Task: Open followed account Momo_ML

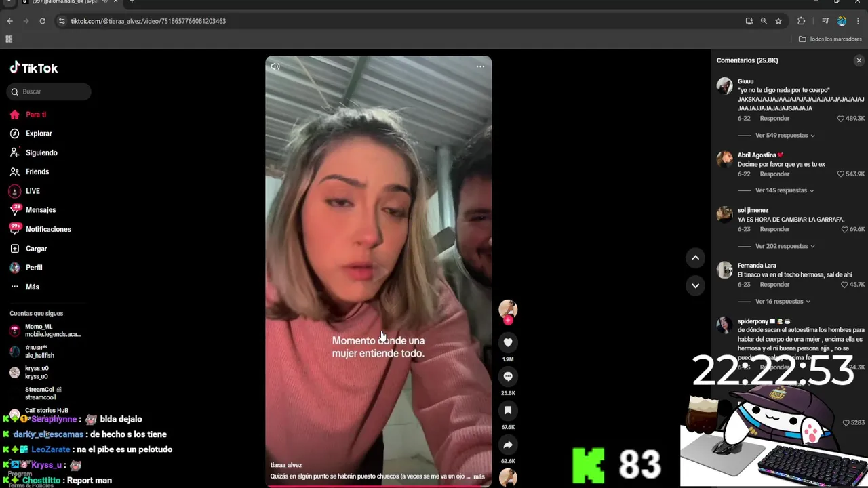Action: (x=45, y=330)
